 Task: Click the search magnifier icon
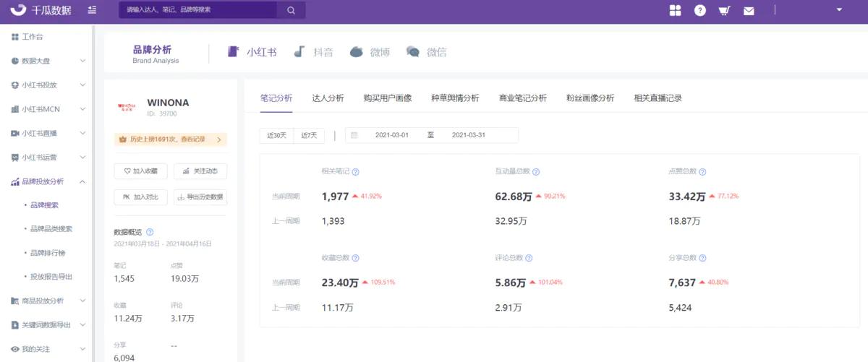click(x=291, y=10)
